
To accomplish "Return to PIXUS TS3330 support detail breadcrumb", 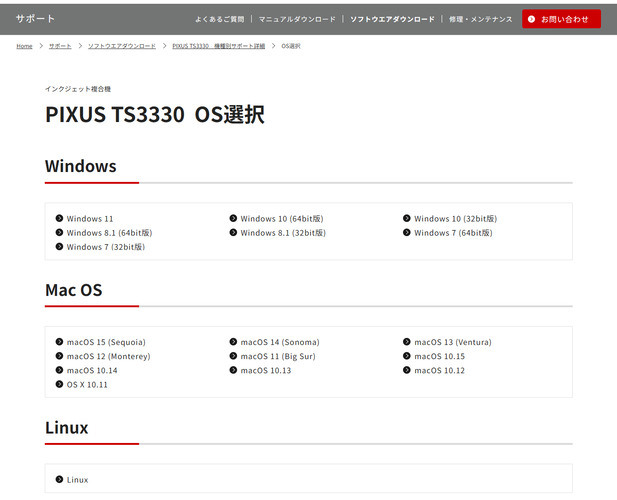I will (x=218, y=46).
